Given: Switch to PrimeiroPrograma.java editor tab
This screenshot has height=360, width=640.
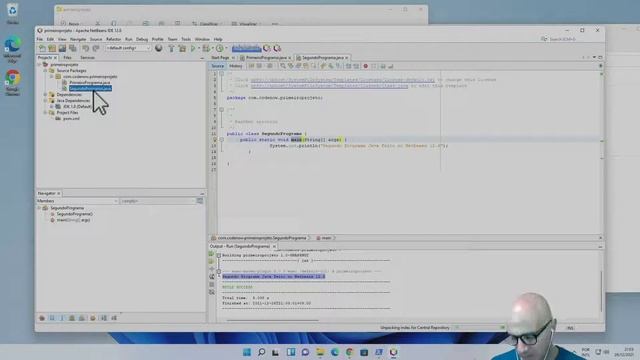Looking at the screenshot, I should click(266, 58).
